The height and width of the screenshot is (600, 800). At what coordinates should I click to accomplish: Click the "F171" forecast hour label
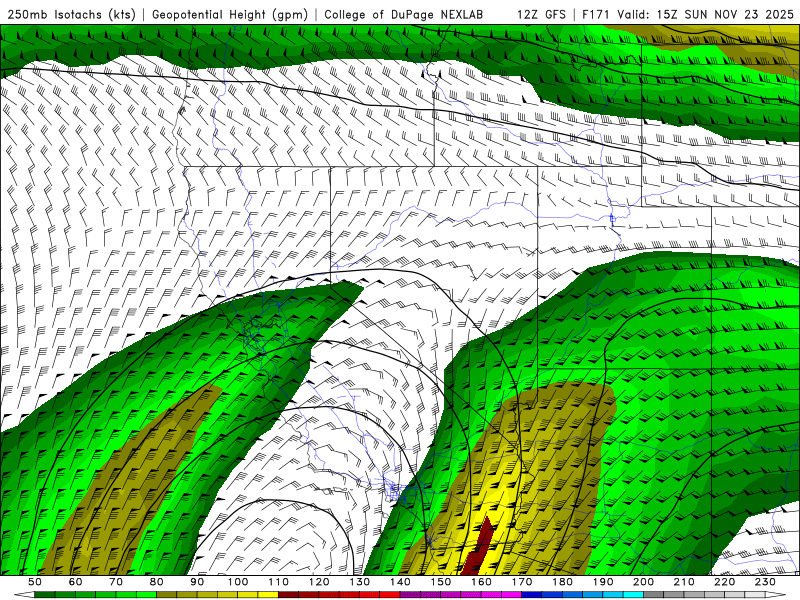596,14
